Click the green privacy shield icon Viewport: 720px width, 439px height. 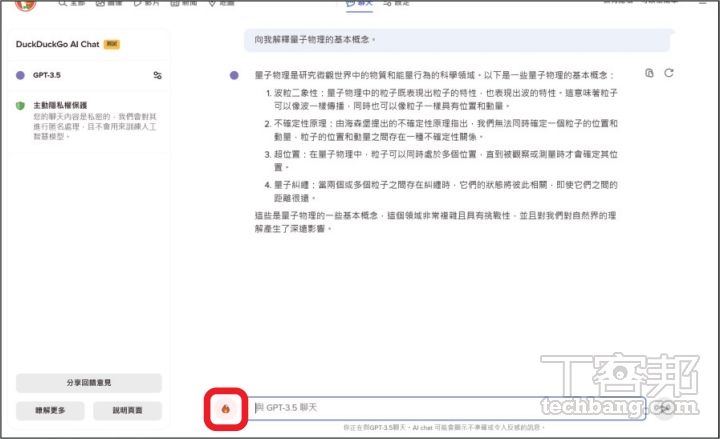coord(20,106)
